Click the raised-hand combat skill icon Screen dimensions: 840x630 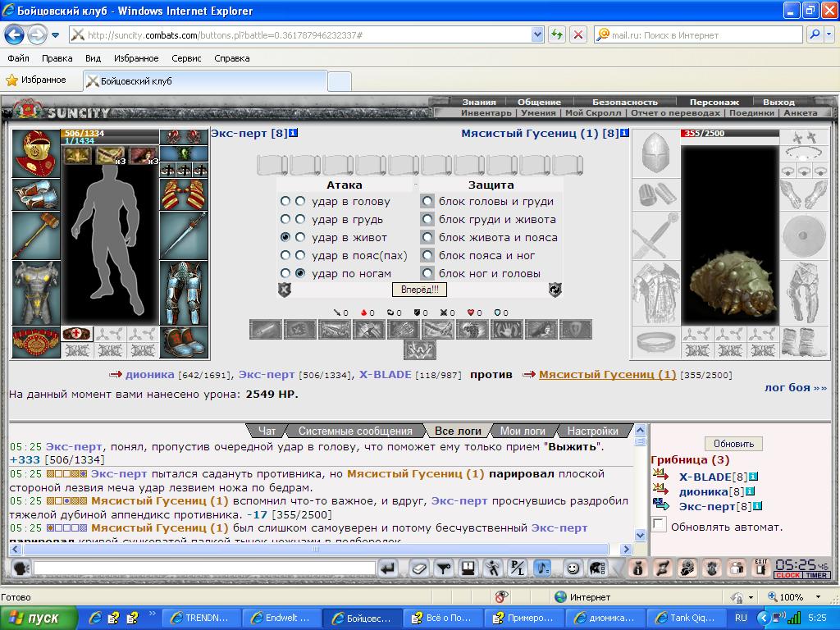coord(506,330)
